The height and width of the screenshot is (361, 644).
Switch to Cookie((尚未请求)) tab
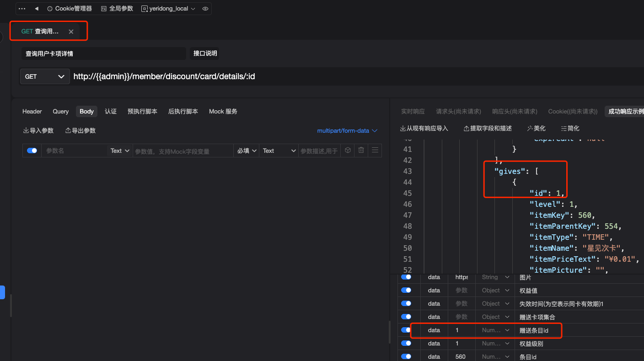[573, 111]
